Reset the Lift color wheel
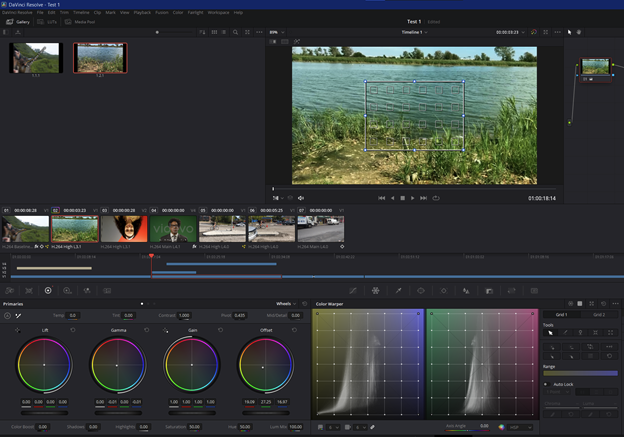 pos(72,330)
